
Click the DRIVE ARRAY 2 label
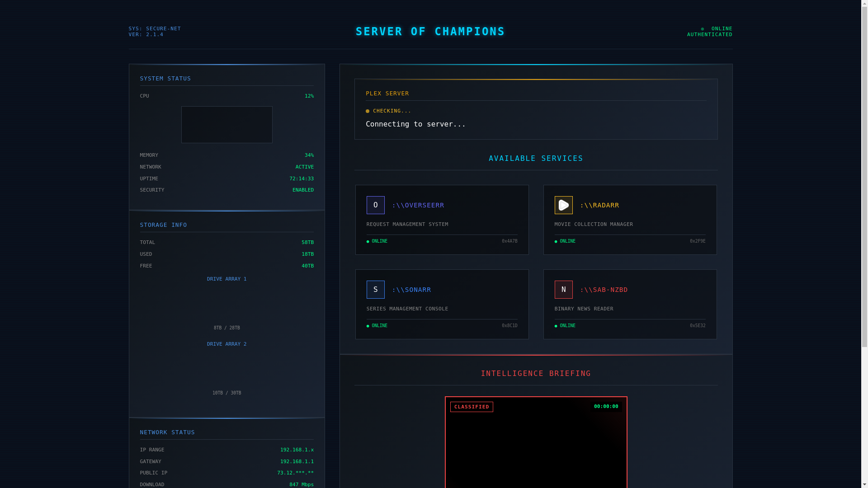[226, 344]
